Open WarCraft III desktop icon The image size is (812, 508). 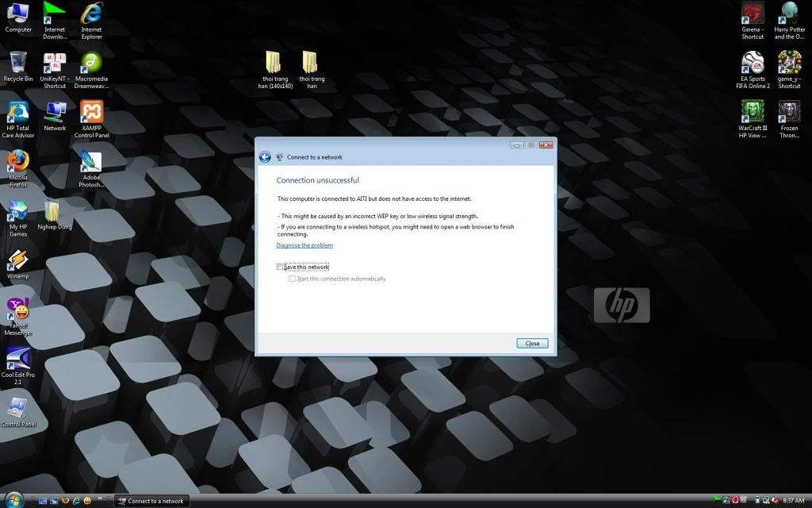(x=752, y=112)
